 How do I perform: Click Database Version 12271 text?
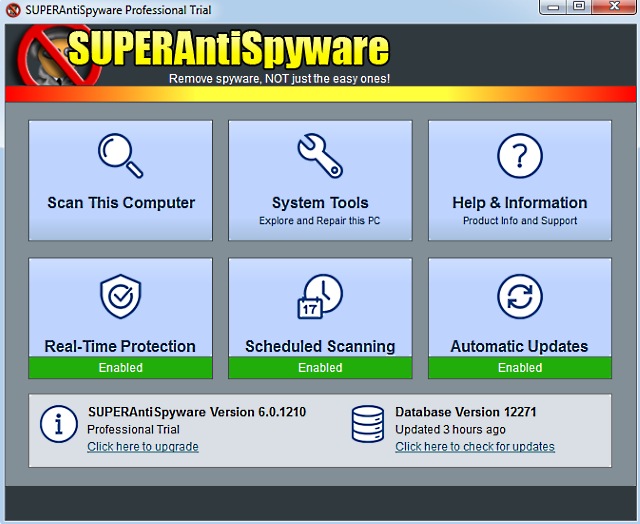pyautogui.click(x=466, y=412)
